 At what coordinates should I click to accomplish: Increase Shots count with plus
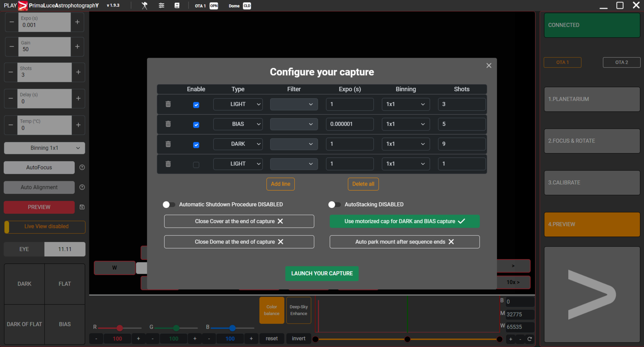coord(78,72)
